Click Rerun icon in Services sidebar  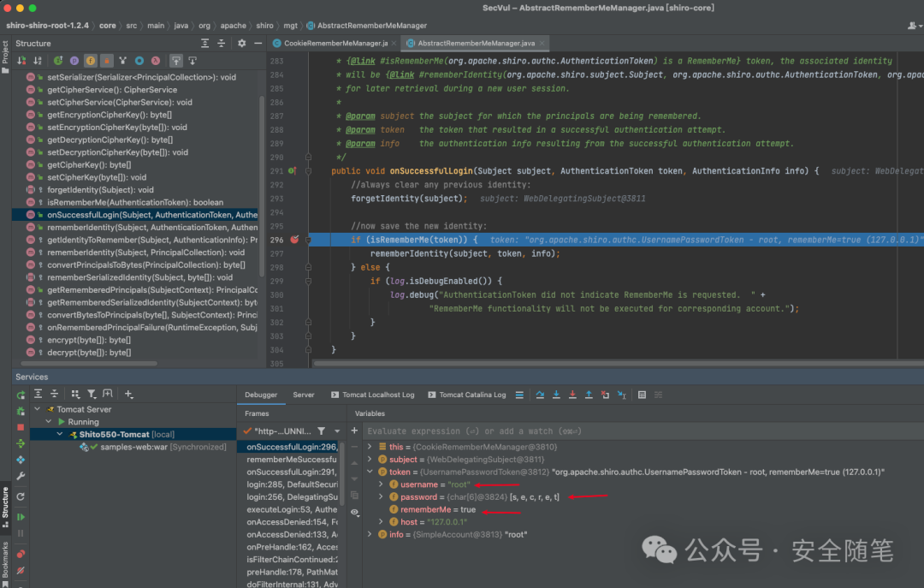pos(21,395)
